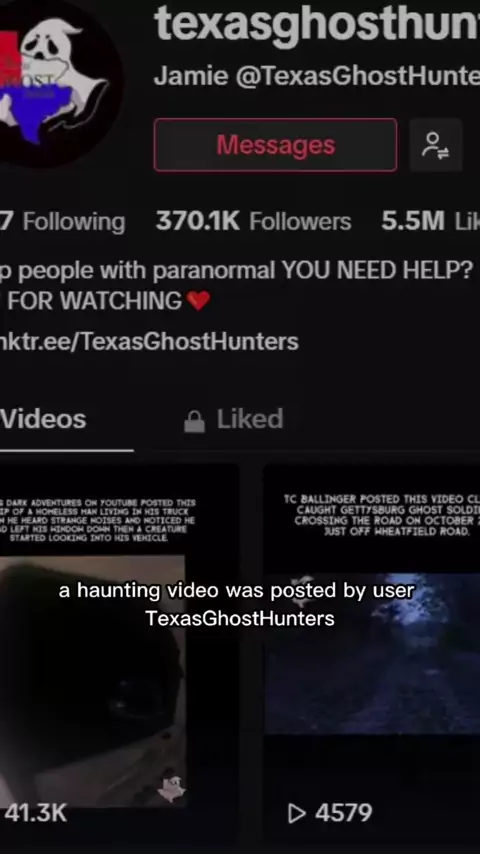480x854 pixels.
Task: Click ghost watermark on homeless man video
Action: [x=172, y=789]
